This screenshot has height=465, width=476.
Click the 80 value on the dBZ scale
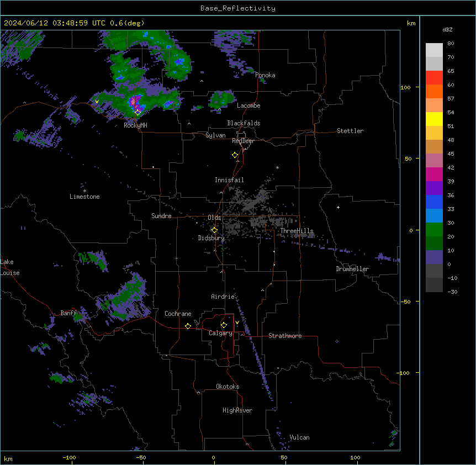451,44
